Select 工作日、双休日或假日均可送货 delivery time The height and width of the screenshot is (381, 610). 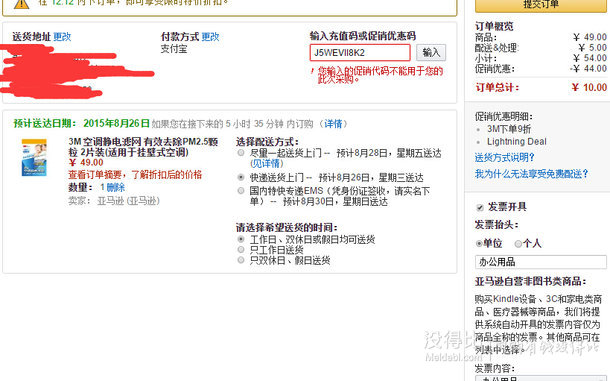point(241,239)
